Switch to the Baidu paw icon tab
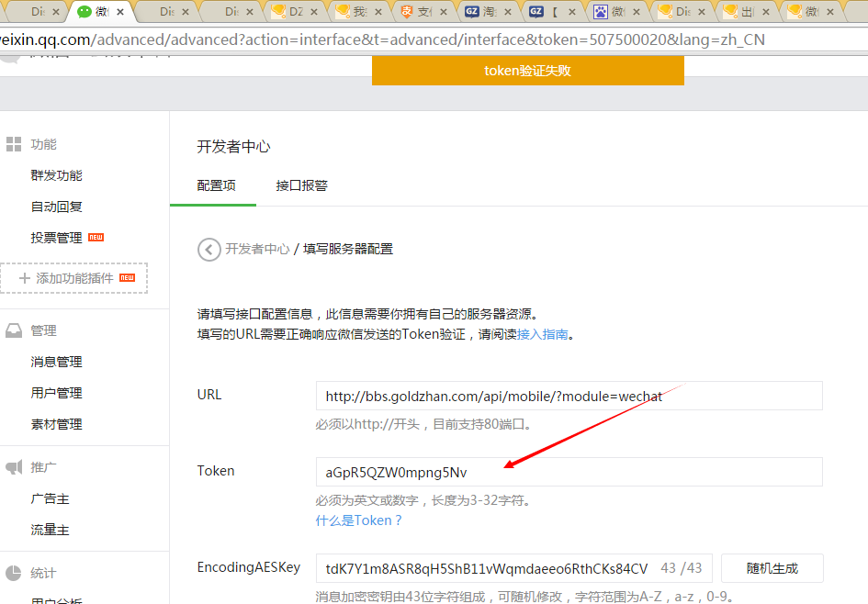The width and height of the screenshot is (868, 604). (x=600, y=12)
